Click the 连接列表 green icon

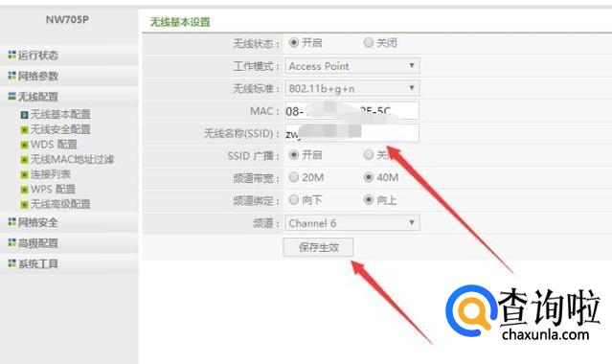pyautogui.click(x=25, y=174)
